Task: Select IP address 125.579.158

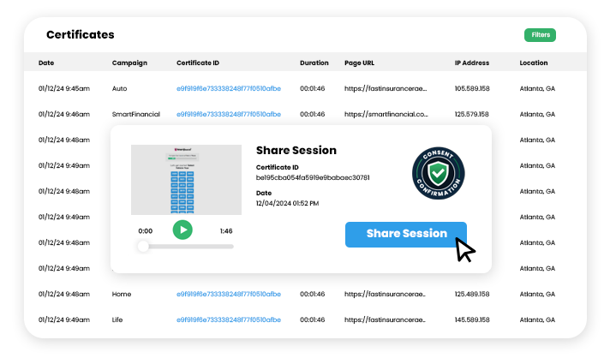Action: point(471,114)
